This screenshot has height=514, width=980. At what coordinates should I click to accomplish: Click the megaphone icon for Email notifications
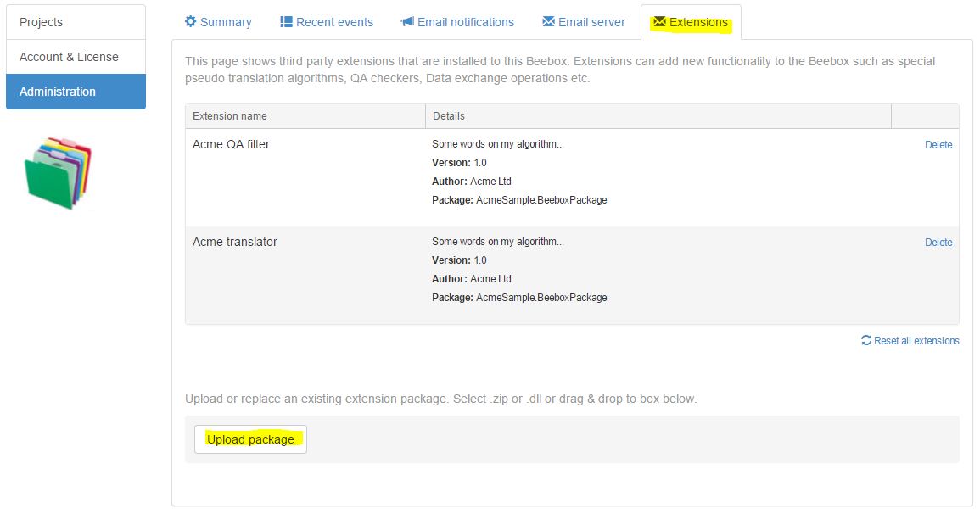pos(407,22)
